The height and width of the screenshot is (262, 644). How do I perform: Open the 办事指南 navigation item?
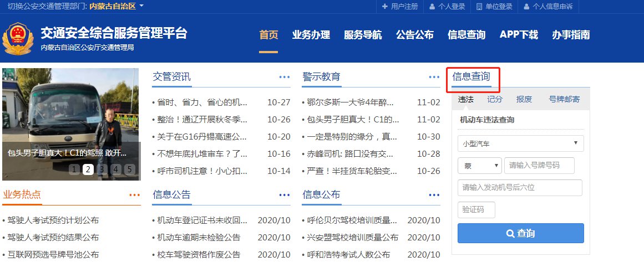click(x=571, y=35)
